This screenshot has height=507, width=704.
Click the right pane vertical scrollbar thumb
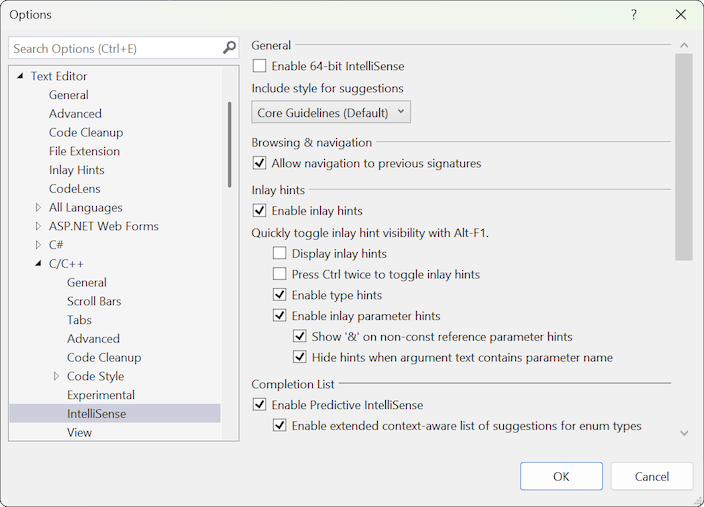tap(684, 157)
